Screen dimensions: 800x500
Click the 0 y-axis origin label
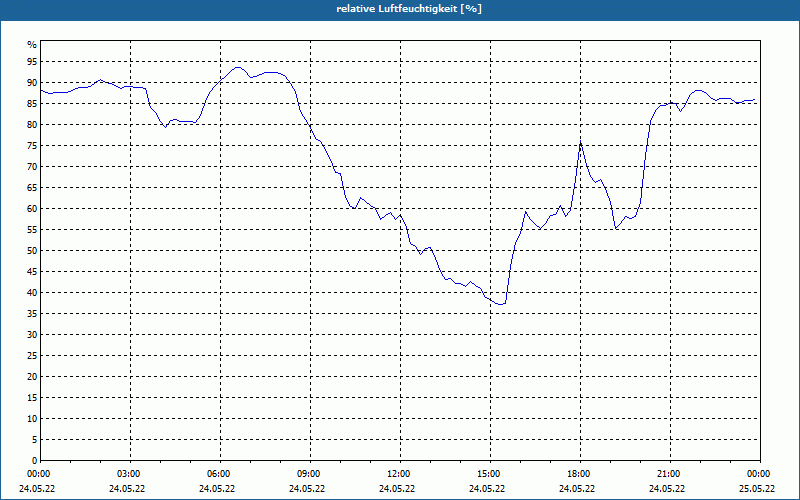coord(35,461)
